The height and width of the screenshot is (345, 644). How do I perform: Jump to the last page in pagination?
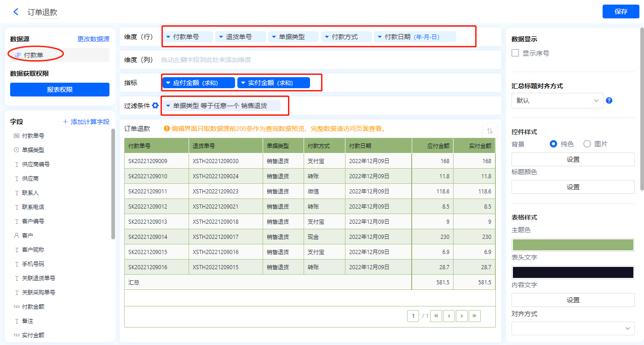pyautogui.click(x=474, y=316)
